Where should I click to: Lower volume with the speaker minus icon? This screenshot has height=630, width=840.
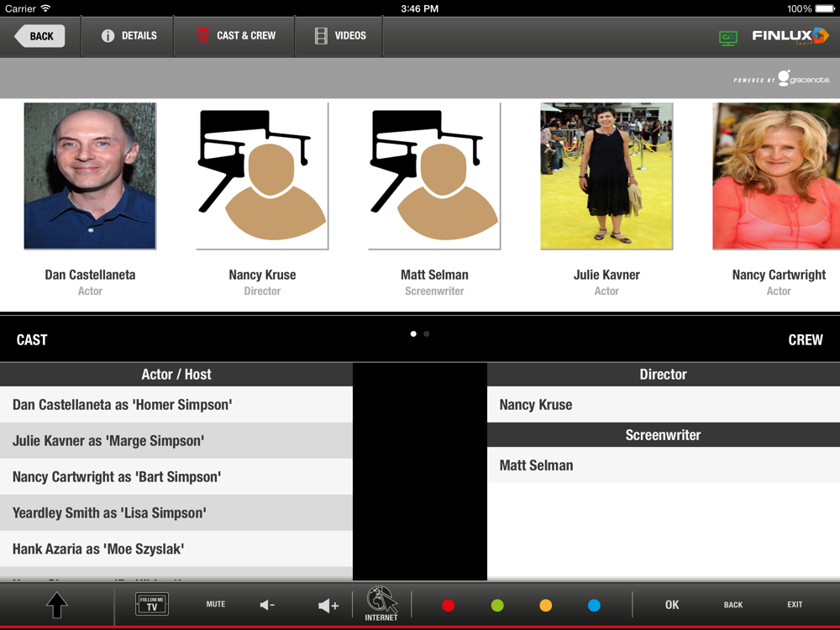pyautogui.click(x=267, y=606)
